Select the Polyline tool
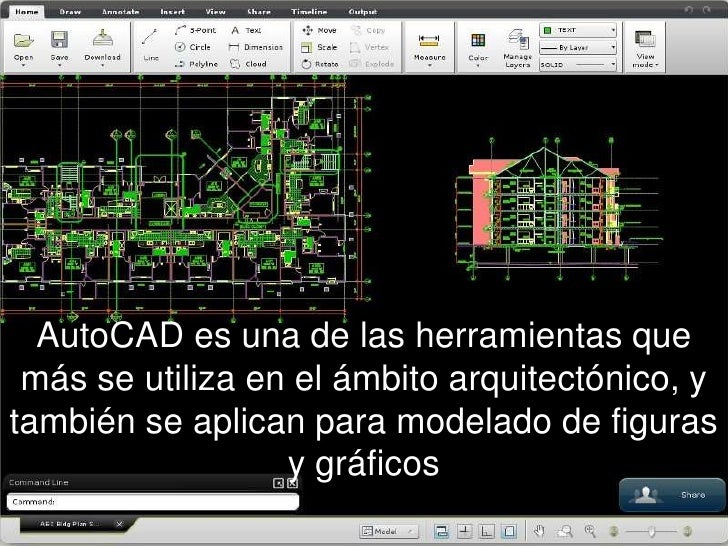This screenshot has height=546, width=728. tap(196, 64)
